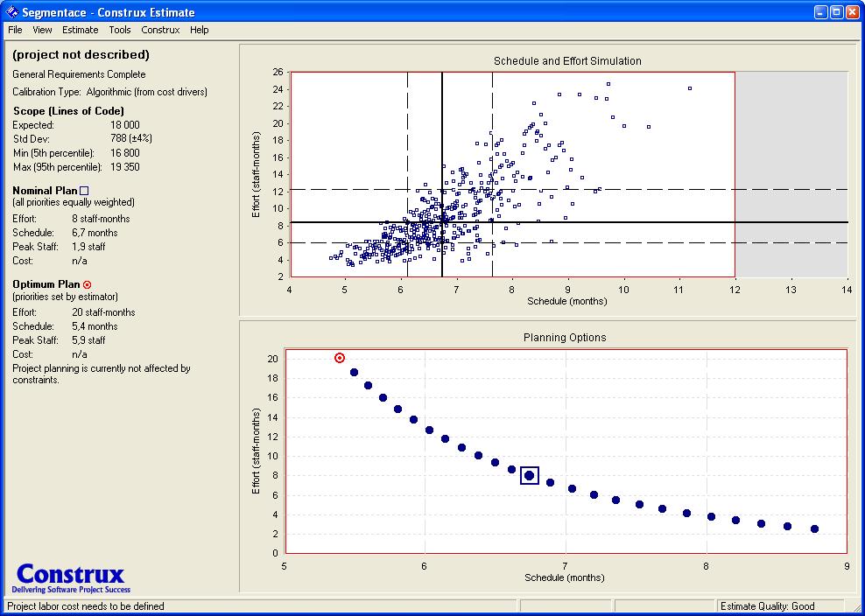This screenshot has height=616, width=865.
Task: Select the Optimum Plan peak staff "5,9 staff"
Action: coord(88,340)
